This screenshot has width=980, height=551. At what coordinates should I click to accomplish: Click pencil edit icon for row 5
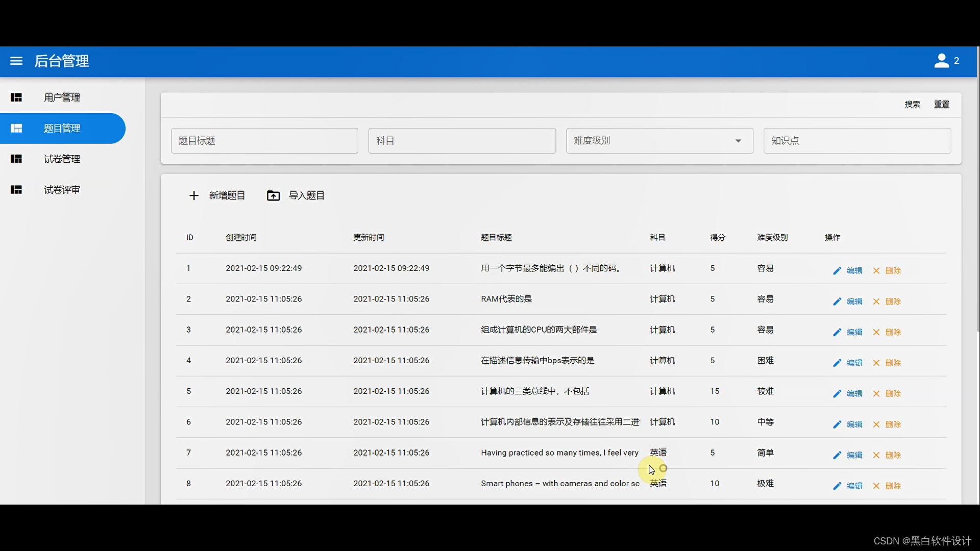(837, 394)
